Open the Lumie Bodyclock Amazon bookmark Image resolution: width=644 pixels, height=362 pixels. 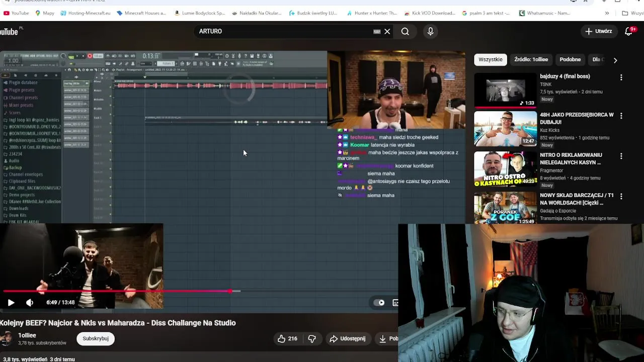pos(199,13)
